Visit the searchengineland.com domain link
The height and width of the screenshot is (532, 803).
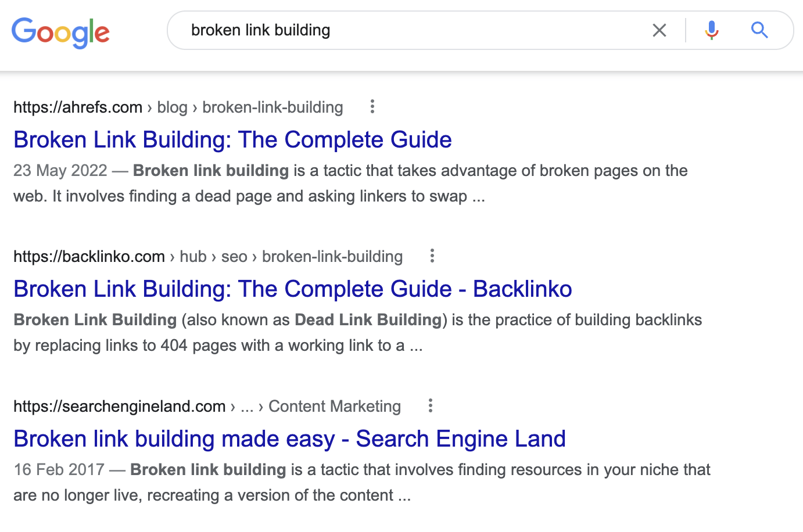119,406
